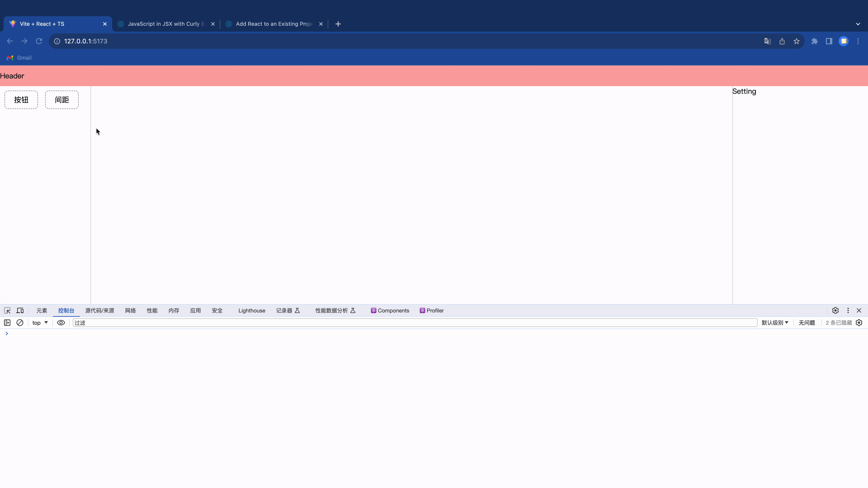Close the Add React to an Existing Project tab
868x488 pixels.
[321, 24]
